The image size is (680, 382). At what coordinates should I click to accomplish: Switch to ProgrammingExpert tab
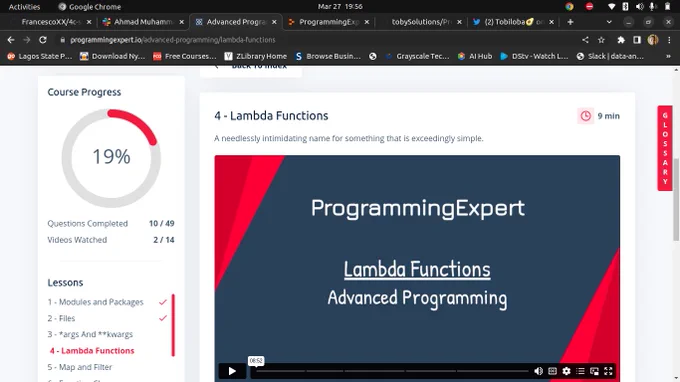pyautogui.click(x=328, y=22)
